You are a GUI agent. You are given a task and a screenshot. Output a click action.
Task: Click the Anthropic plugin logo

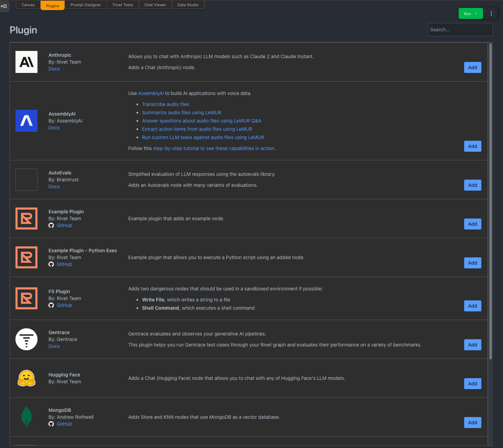26,62
